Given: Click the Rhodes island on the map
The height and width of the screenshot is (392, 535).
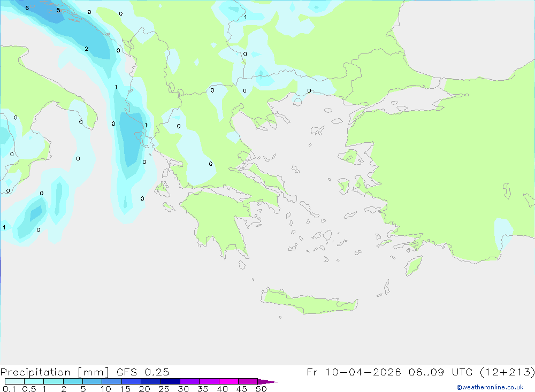Looking at the screenshot, I should [x=414, y=266].
